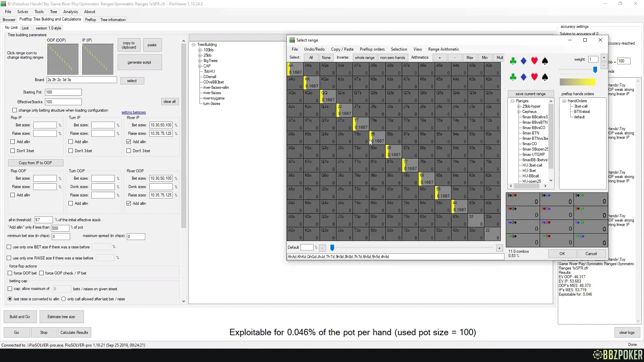Click the red heart icon in bottom suit row

(x=534, y=77)
